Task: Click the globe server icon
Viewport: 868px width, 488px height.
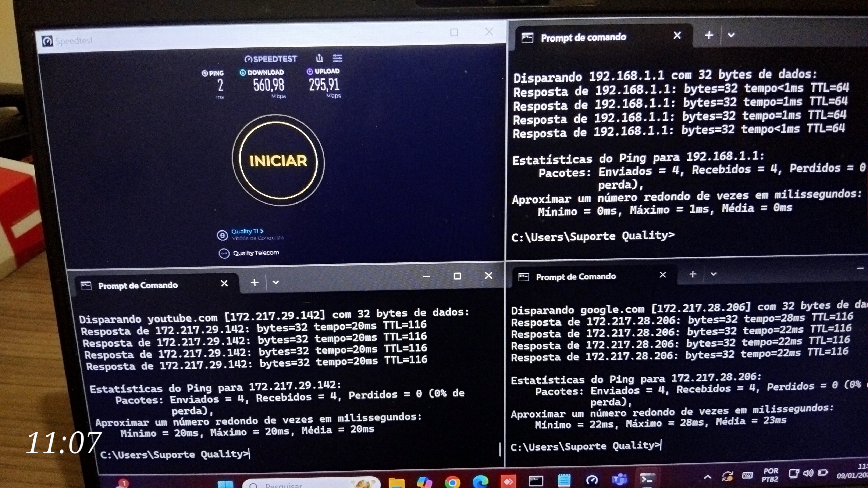Action: (x=222, y=235)
